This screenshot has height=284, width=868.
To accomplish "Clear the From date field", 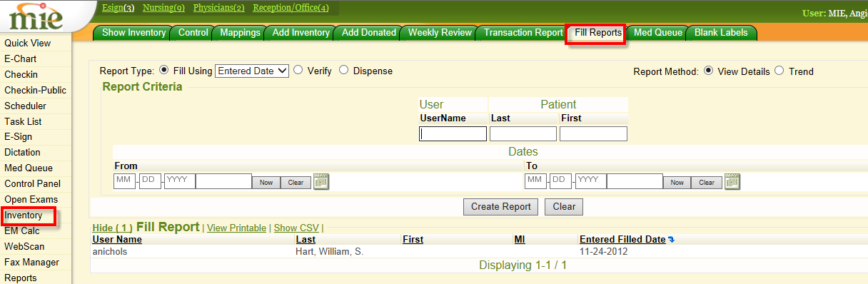I will pyautogui.click(x=296, y=182).
